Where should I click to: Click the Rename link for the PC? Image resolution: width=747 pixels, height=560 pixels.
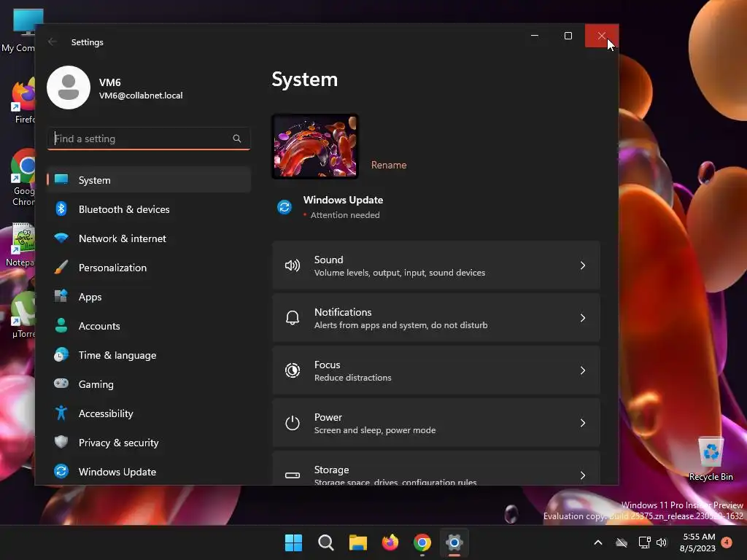coord(389,165)
